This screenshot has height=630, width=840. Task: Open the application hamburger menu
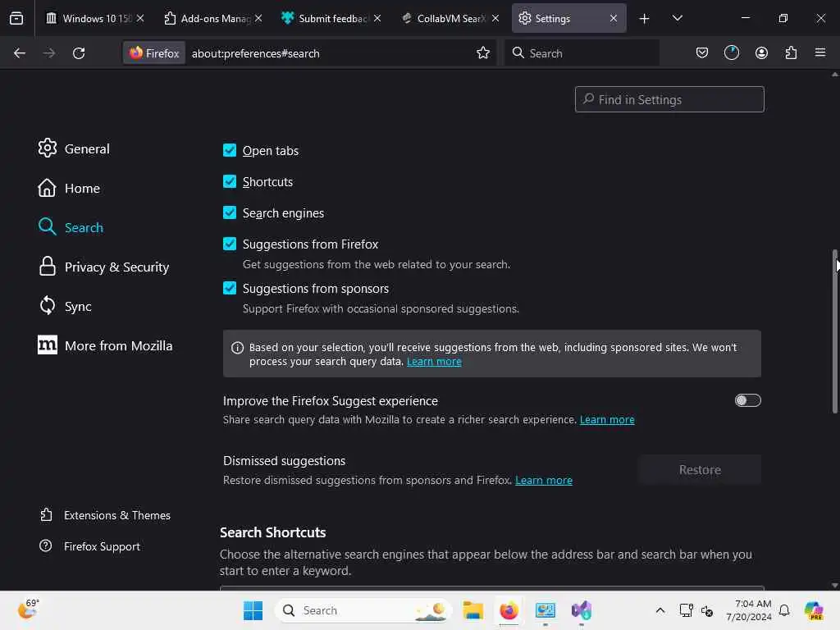click(820, 53)
